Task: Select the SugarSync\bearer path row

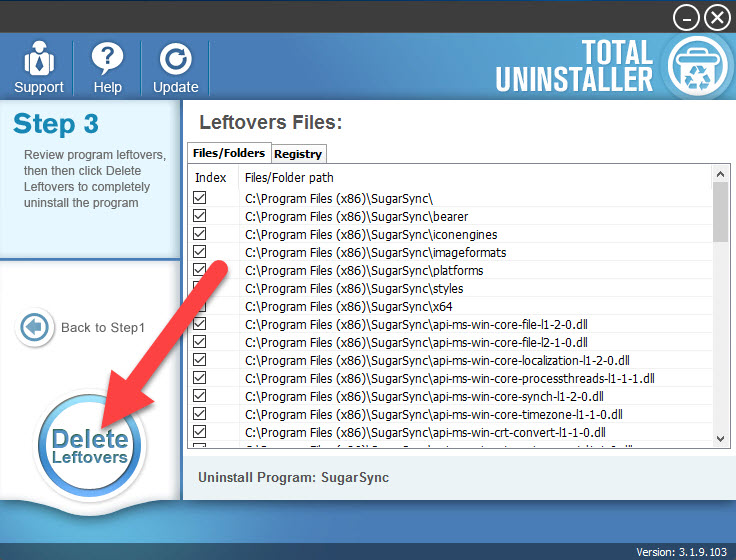Action: pos(356,216)
